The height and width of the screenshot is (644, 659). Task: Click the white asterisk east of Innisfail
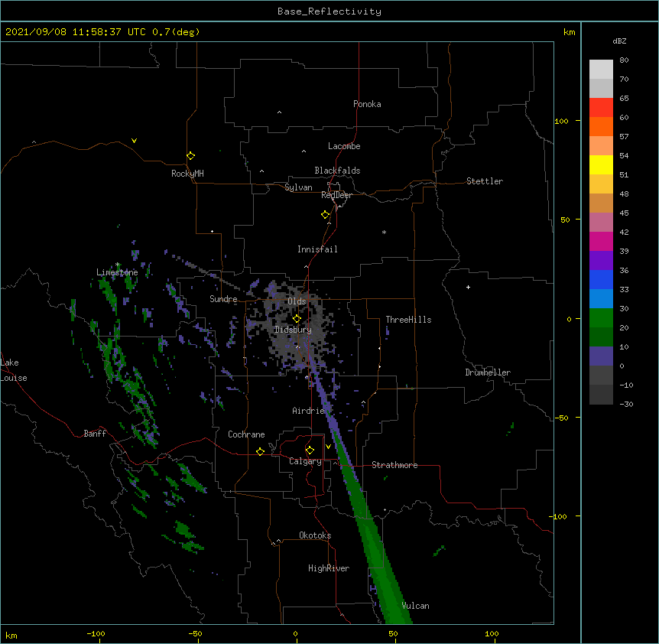(384, 232)
